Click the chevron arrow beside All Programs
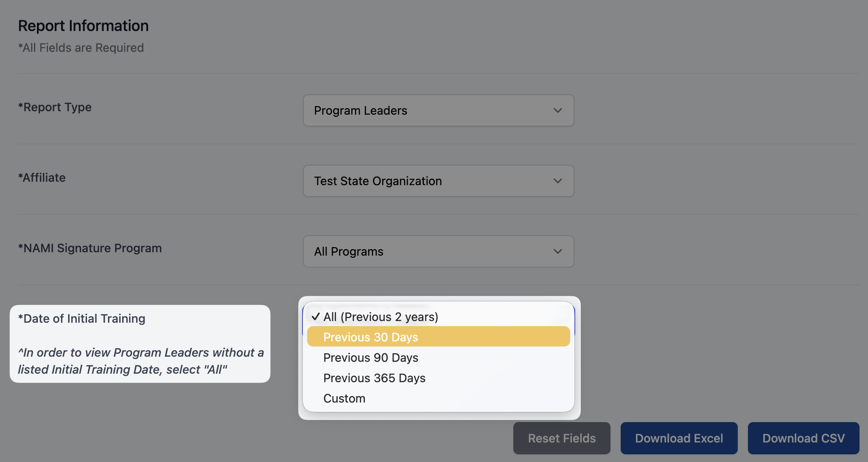The height and width of the screenshot is (462, 868). click(x=557, y=251)
